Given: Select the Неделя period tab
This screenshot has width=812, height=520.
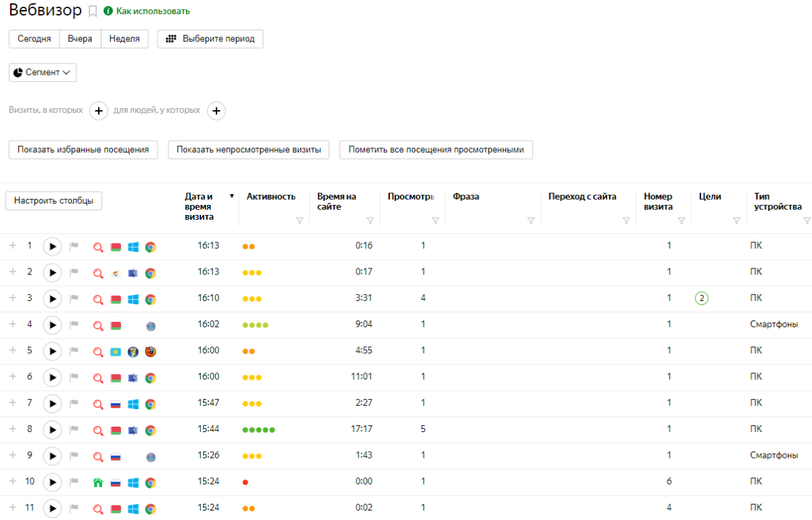Looking at the screenshot, I should (x=125, y=39).
